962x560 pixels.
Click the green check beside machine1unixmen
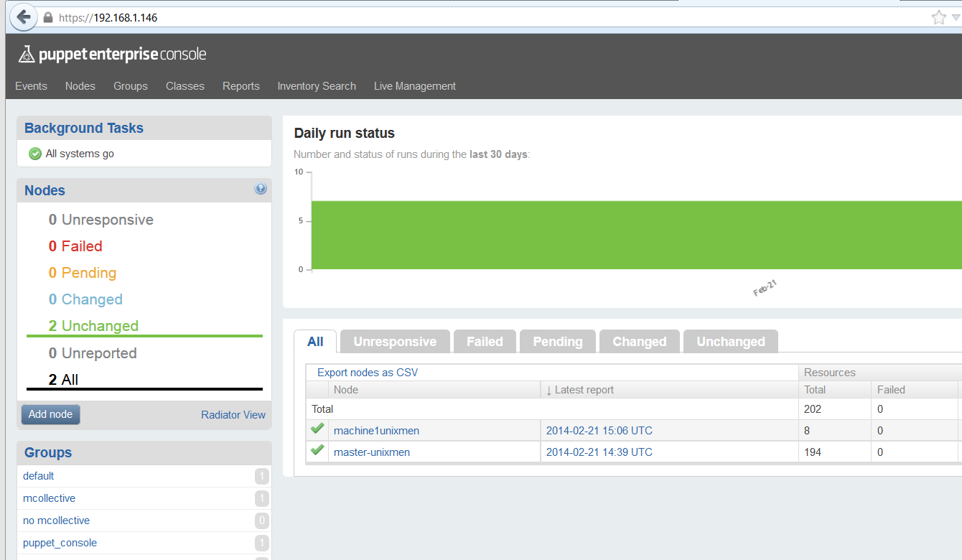coord(317,429)
